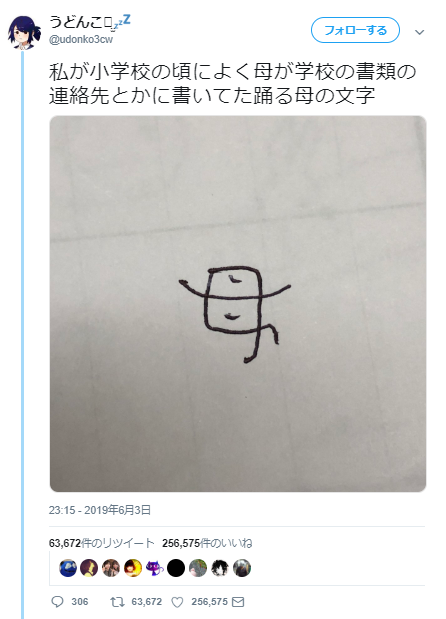Screen dimensions: 446x619
Task: View the 256,575件のいいね list
Action: [x=207, y=543]
